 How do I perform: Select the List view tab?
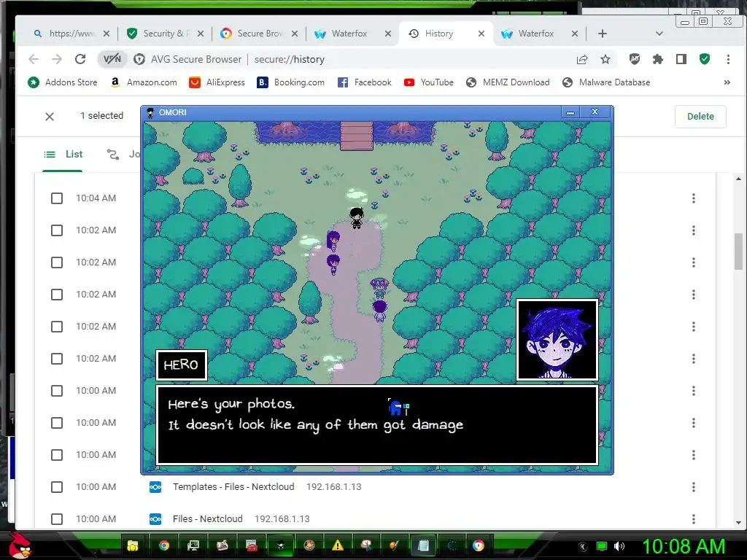[x=63, y=155]
